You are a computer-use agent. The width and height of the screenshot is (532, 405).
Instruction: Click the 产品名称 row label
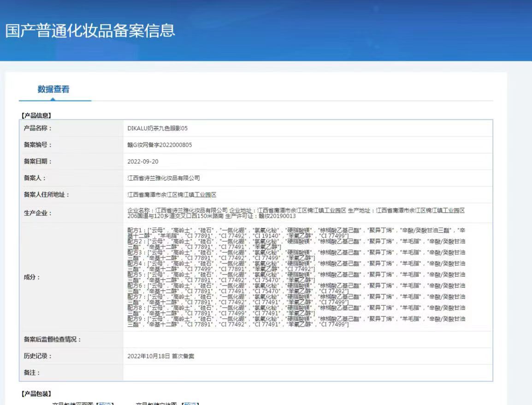[38, 128]
